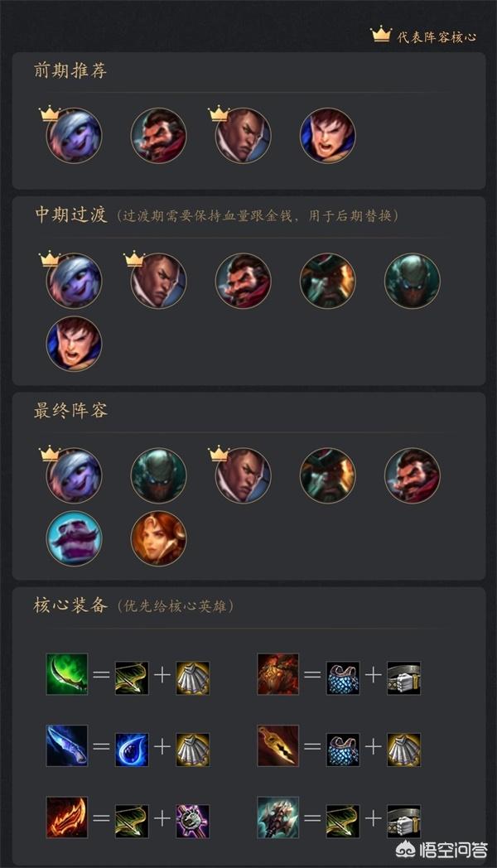497x868 pixels.
Task: Select Garen portrait in 前期推荐 row
Action: [328, 135]
